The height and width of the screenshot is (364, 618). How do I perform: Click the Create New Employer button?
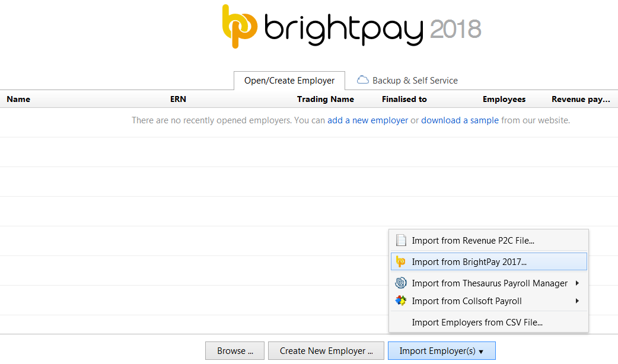pyautogui.click(x=326, y=350)
